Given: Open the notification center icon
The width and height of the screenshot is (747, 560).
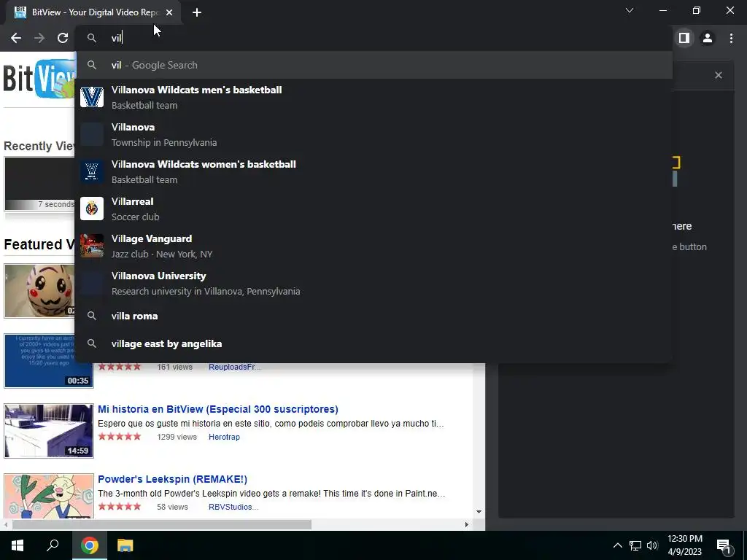Looking at the screenshot, I should pos(724,546).
